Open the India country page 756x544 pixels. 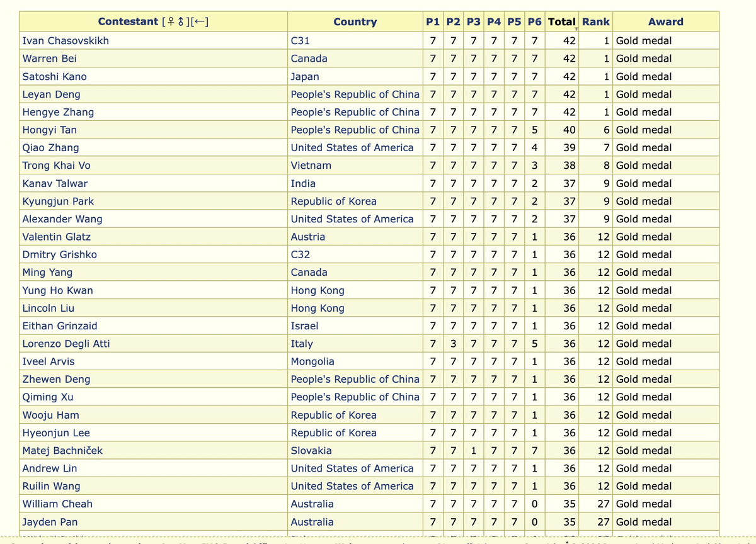(x=303, y=184)
